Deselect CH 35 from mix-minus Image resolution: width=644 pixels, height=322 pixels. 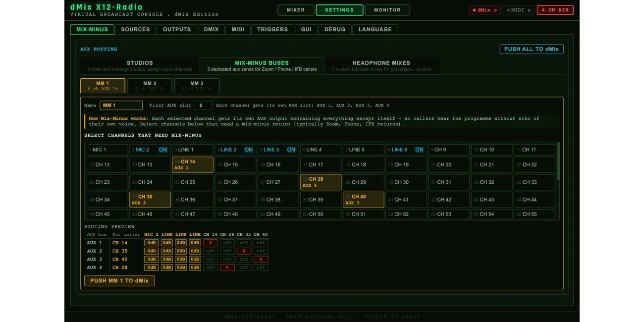tap(150, 200)
